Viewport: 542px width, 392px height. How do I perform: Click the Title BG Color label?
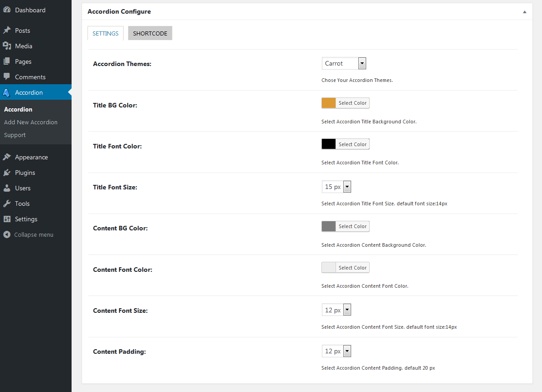pyautogui.click(x=115, y=105)
